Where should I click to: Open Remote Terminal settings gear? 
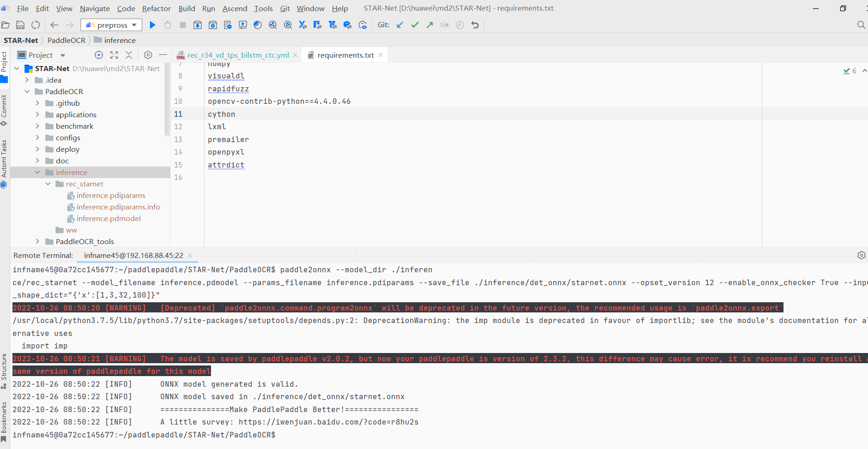click(x=862, y=255)
